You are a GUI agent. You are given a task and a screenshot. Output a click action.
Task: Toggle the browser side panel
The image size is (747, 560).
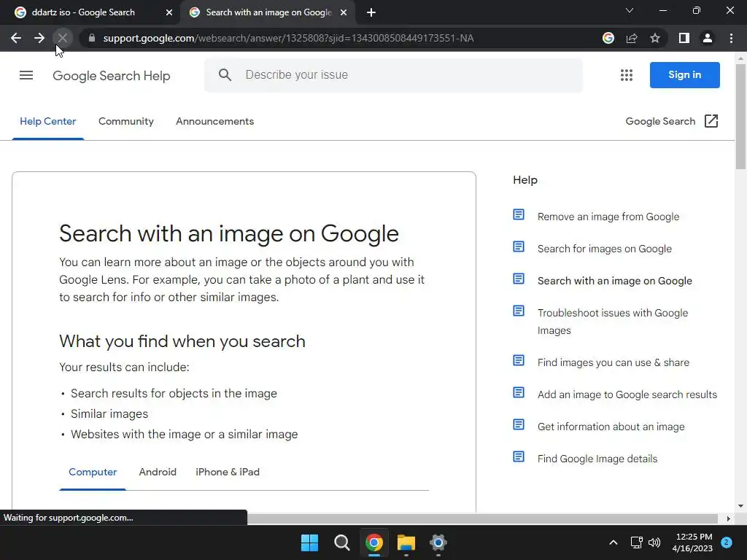point(684,38)
